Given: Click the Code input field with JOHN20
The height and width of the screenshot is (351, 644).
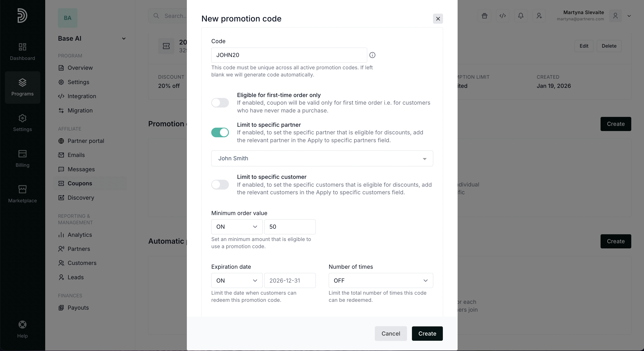Looking at the screenshot, I should (289, 55).
